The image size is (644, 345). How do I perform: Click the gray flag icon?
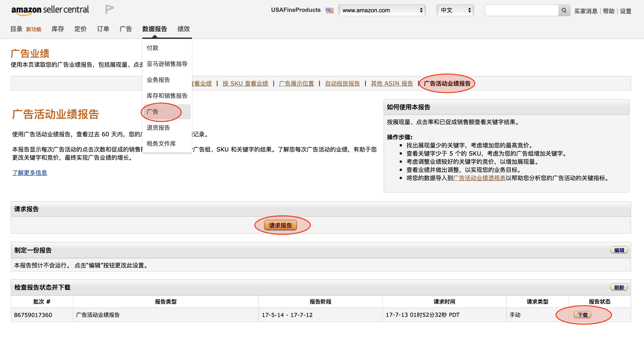tap(109, 10)
